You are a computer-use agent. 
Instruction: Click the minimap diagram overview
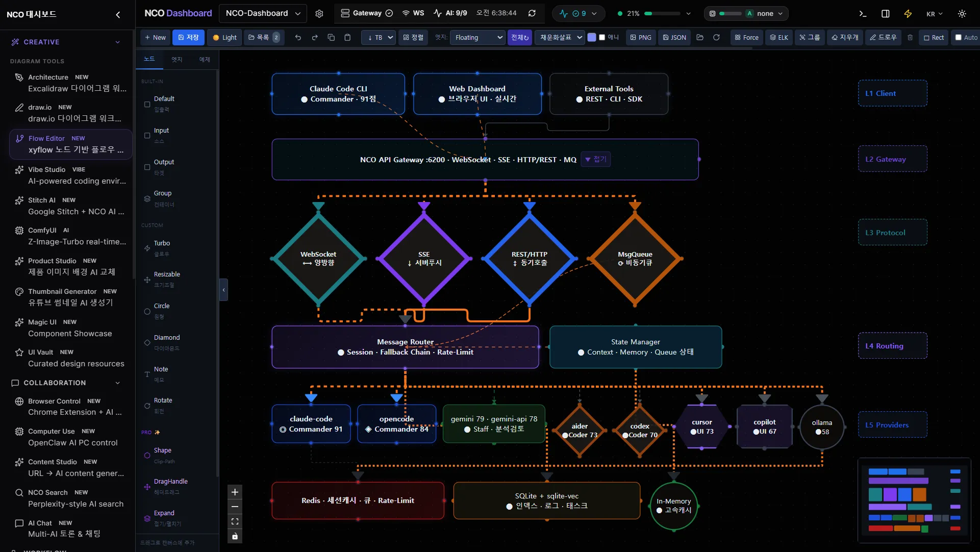[x=915, y=500]
